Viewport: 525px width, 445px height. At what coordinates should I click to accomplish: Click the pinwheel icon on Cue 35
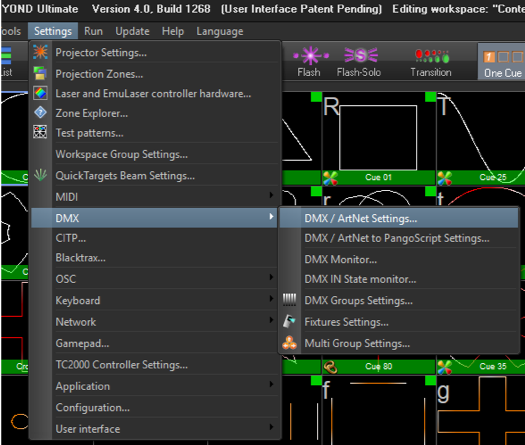[445, 367]
